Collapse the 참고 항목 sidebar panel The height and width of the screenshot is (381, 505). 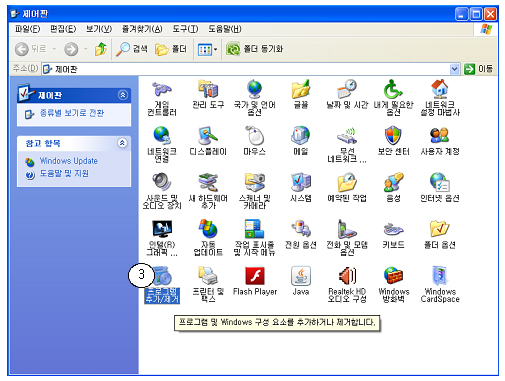tap(123, 143)
